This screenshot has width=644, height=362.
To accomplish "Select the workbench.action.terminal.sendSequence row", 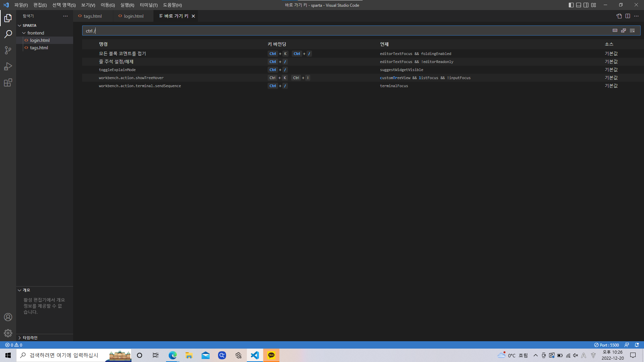I will click(363, 86).
